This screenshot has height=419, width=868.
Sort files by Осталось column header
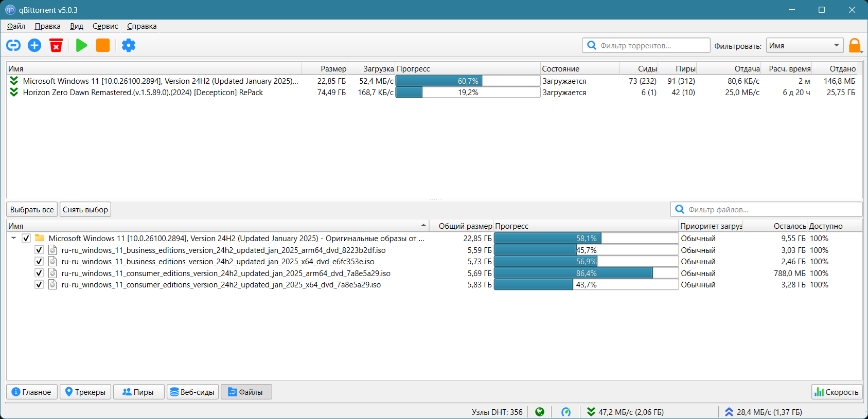click(775, 226)
